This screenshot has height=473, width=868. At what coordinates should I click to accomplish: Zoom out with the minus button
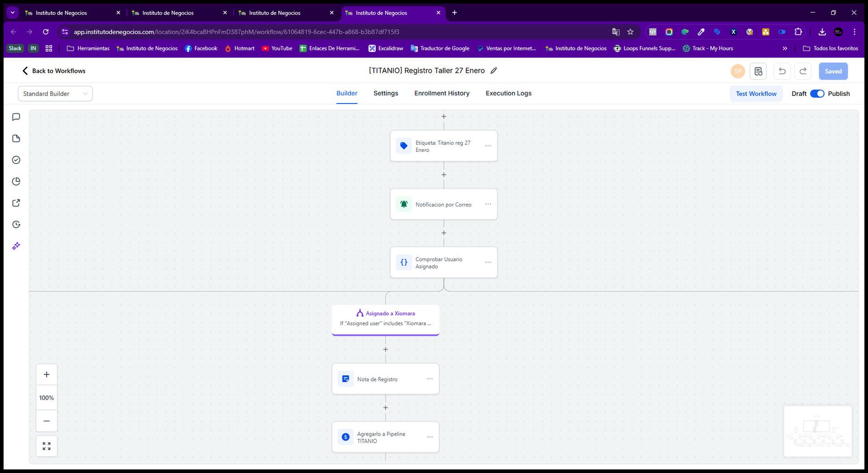(47, 421)
